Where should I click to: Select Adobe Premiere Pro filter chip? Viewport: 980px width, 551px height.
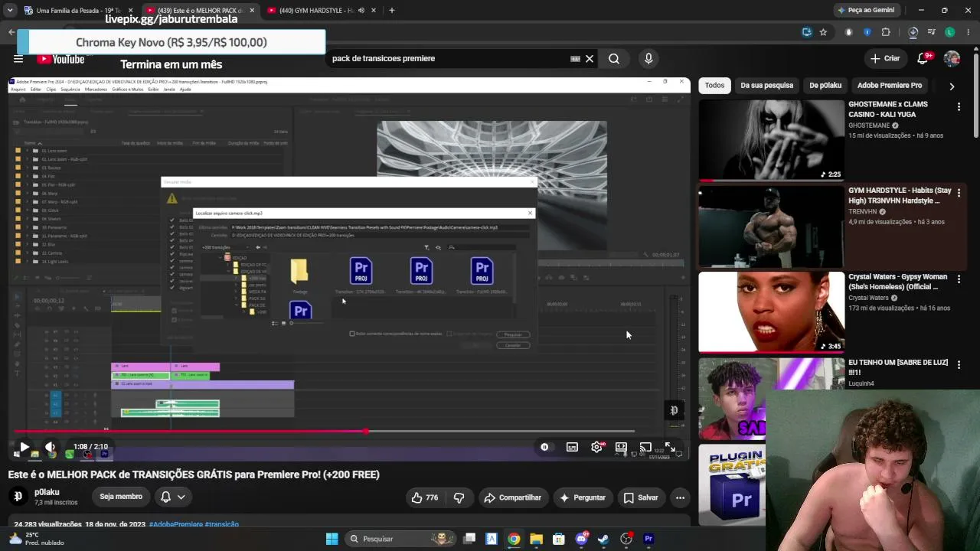coord(890,86)
